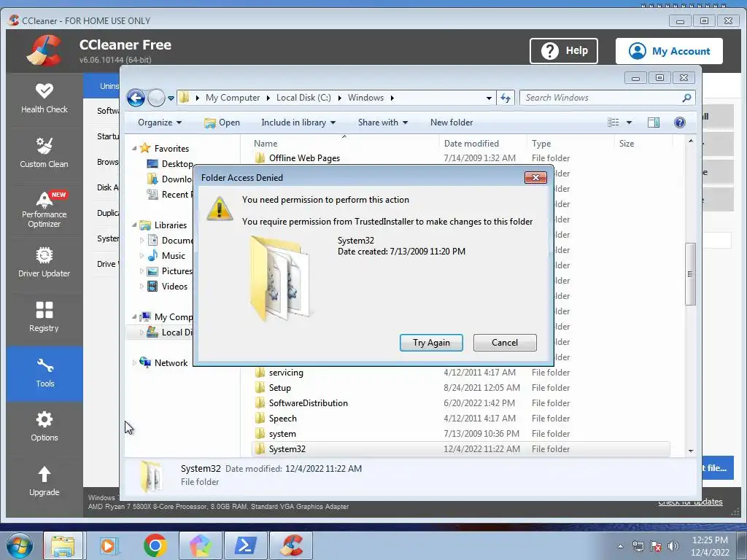Open Health Check in CCleaner sidebar
Viewport: 747px width, 560px height.
coord(44,99)
